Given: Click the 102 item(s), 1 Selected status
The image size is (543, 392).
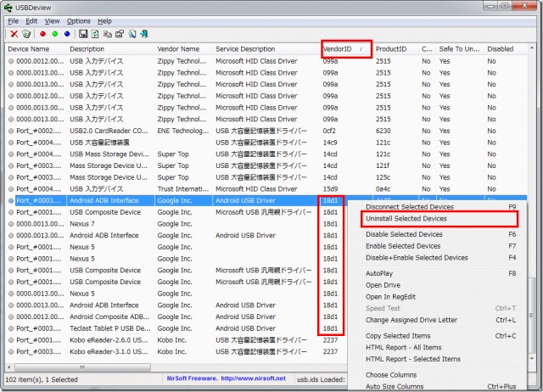Looking at the screenshot, I should coord(42,379).
